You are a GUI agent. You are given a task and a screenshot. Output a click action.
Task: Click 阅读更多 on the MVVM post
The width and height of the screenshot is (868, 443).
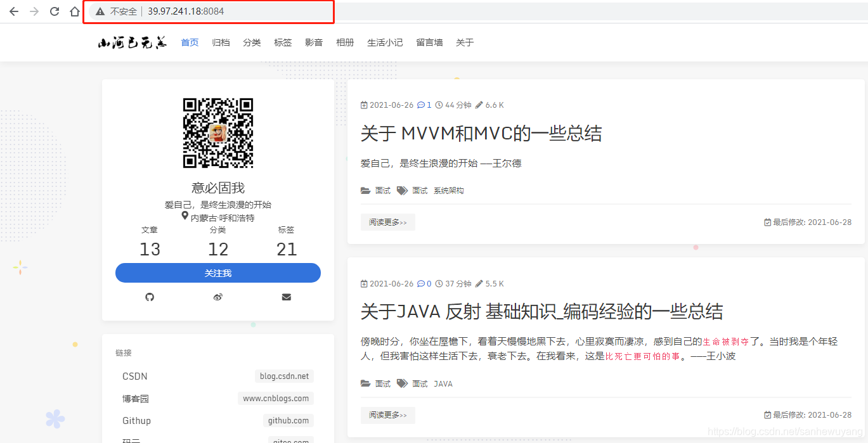(x=388, y=222)
